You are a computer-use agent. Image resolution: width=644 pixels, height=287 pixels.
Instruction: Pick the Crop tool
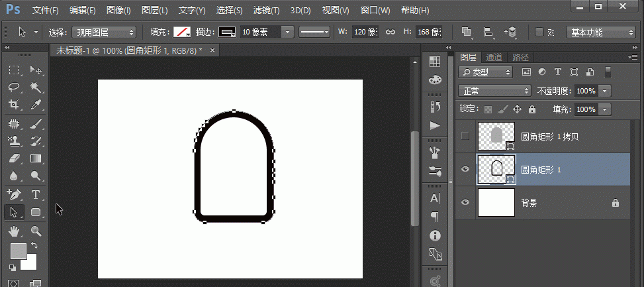(14, 105)
